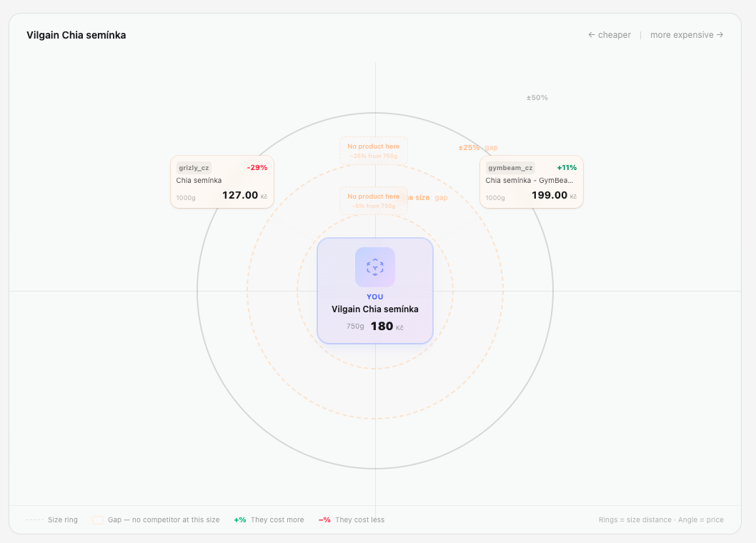Screen dimensions: 756x543
Task: Switch to the 'cheaper' direction
Action: 610,34
